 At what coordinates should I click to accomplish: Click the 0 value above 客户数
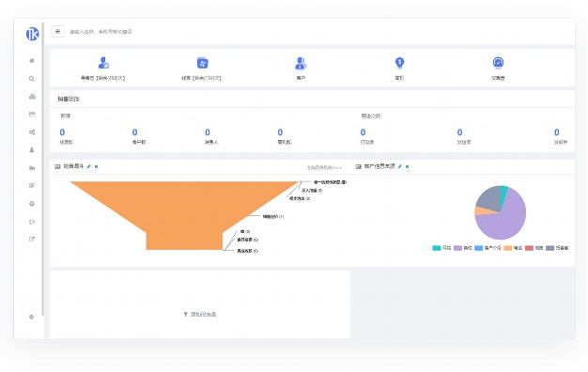[x=134, y=132]
